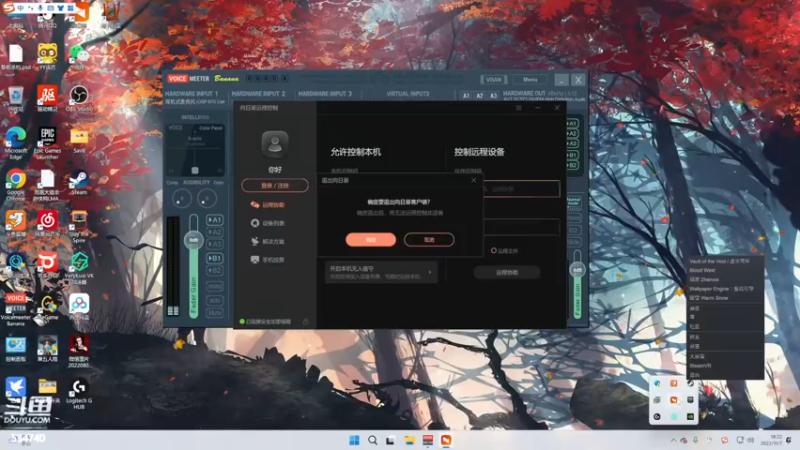Click the VBAN button in Voicemeeter
The width and height of the screenshot is (800, 450).
pyautogui.click(x=493, y=80)
